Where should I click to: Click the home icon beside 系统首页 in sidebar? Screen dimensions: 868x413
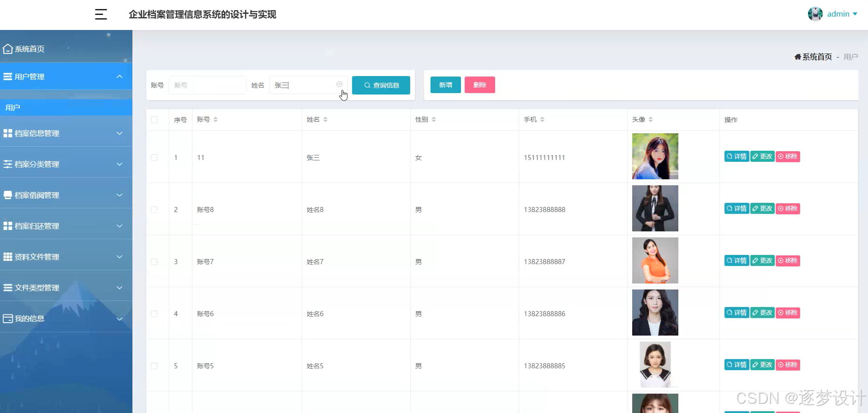[x=7, y=49]
